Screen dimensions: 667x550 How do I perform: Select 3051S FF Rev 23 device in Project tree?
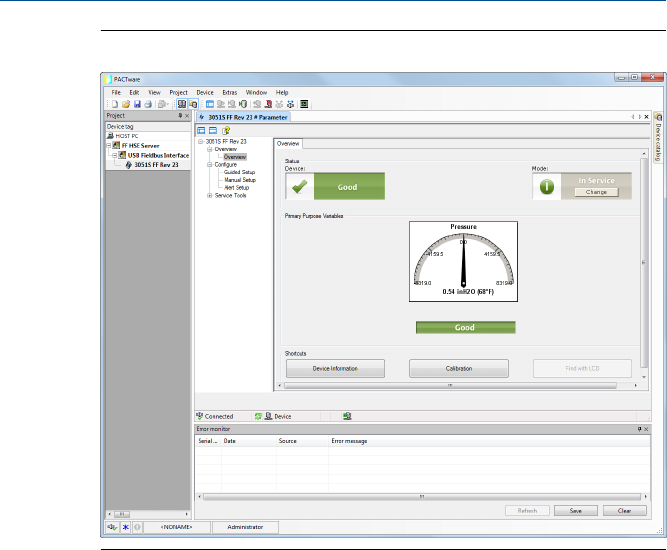(156, 165)
